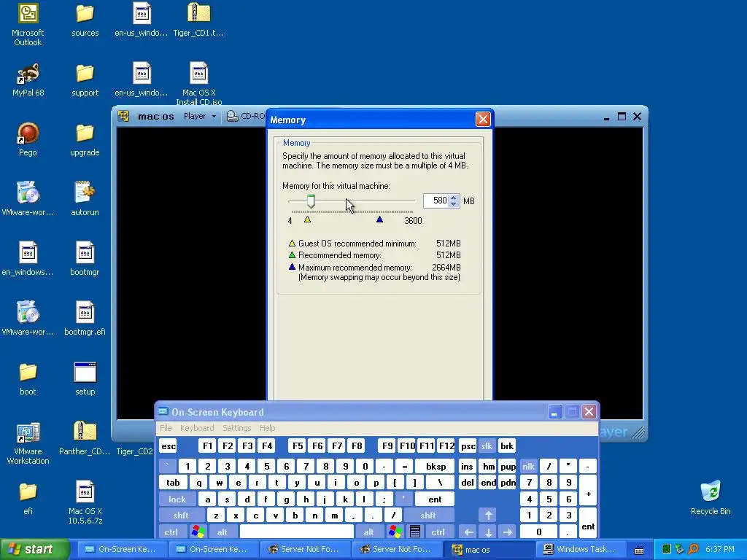Viewport: 747px width, 560px height.
Task: Click the tab key on On-Screen Keyboard
Action: (x=173, y=483)
